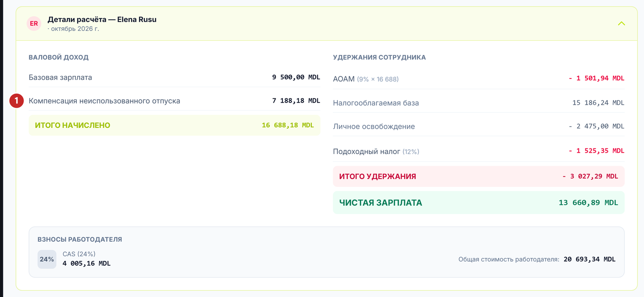644x297 pixels.
Task: Click the ЧИСТАЯ ЗАРПЛАТА label
Action: tap(381, 203)
